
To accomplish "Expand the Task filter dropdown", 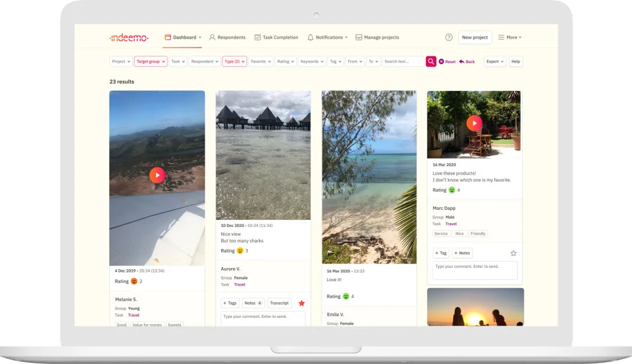I will [178, 61].
